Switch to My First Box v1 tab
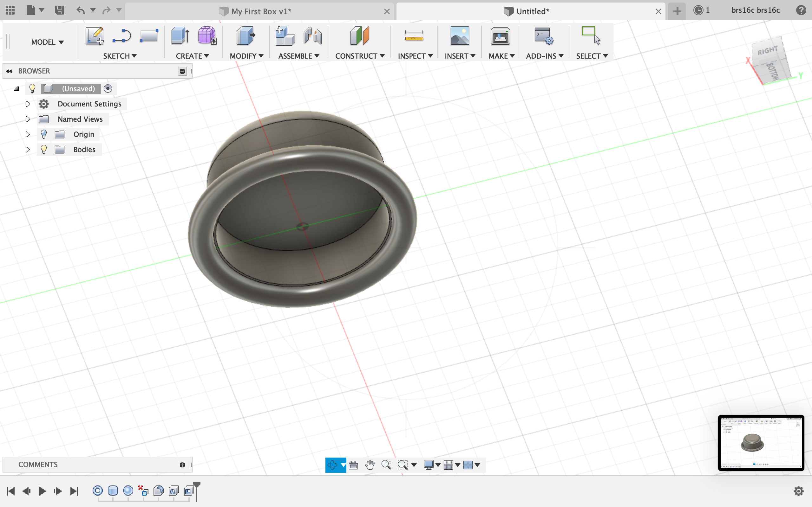Image resolution: width=812 pixels, height=507 pixels. point(261,11)
